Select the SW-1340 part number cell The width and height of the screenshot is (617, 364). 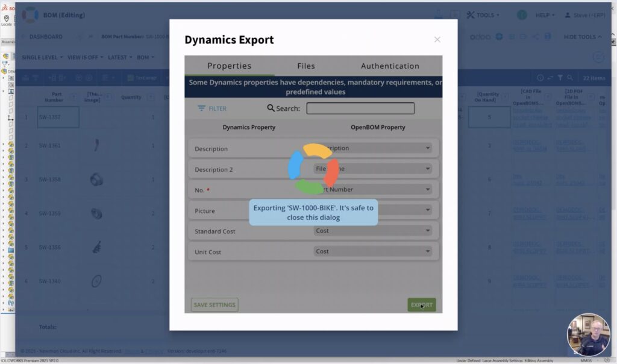(x=58, y=281)
